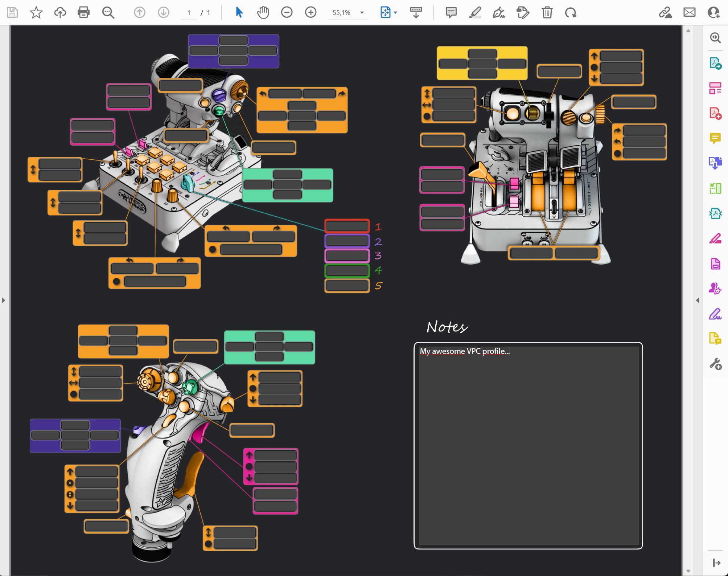Add file to starred favorites
Image resolution: width=728 pixels, height=576 pixels.
point(36,13)
